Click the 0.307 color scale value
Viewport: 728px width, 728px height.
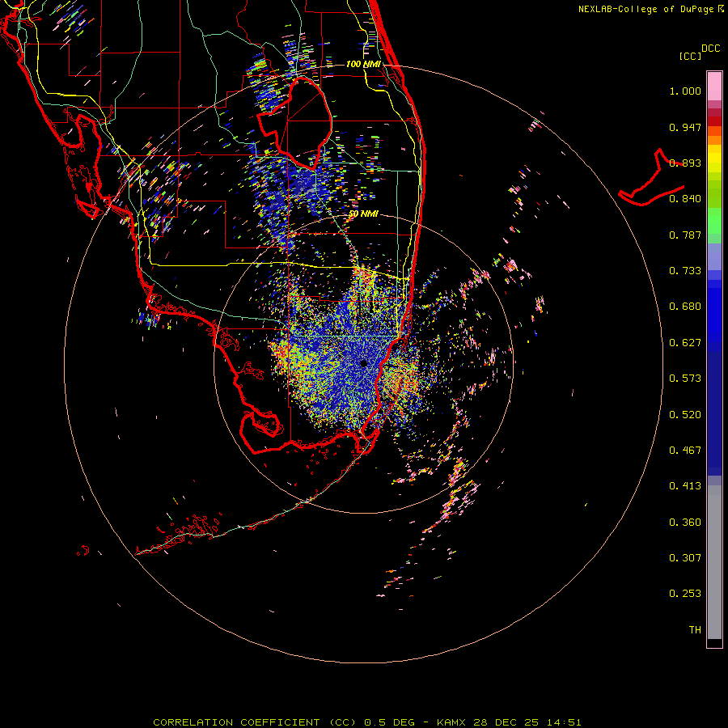685,558
